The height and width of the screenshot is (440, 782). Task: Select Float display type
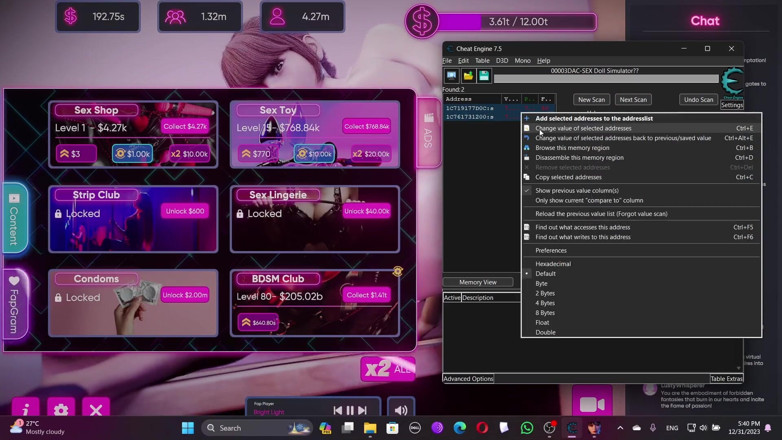pos(641,322)
